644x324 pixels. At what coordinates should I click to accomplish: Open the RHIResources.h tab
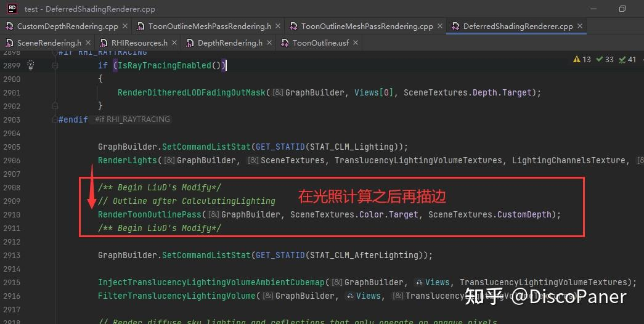coord(139,43)
